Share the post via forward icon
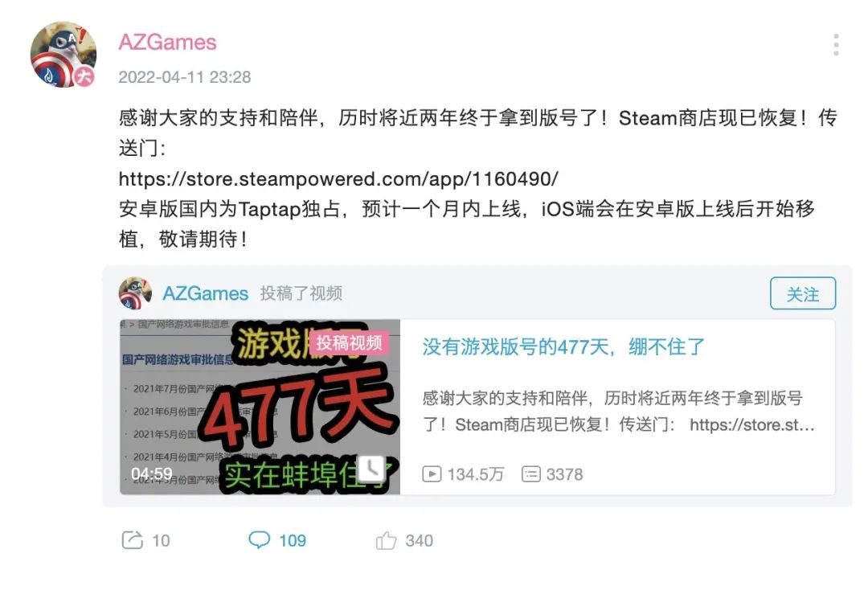Image resolution: width=868 pixels, height=594 pixels. click(133, 540)
